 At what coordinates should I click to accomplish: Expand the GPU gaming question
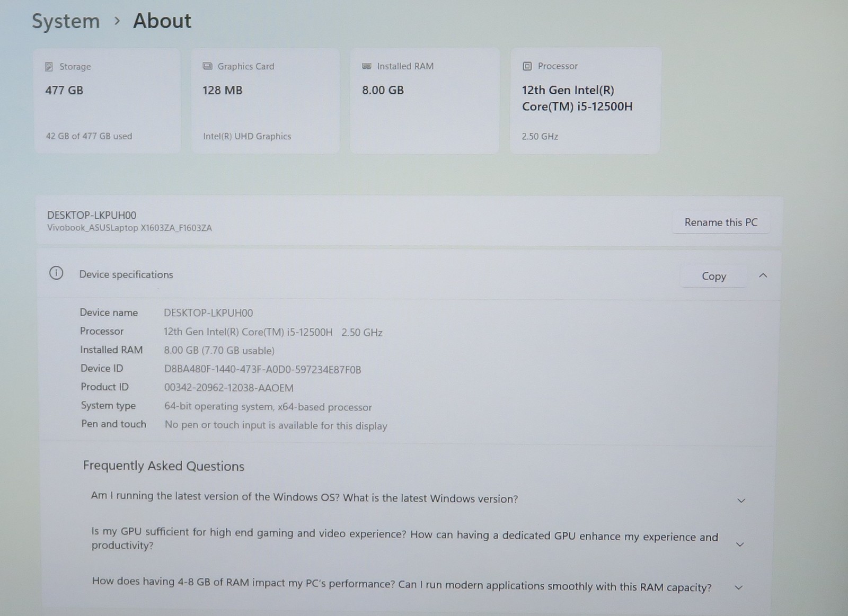[740, 544]
